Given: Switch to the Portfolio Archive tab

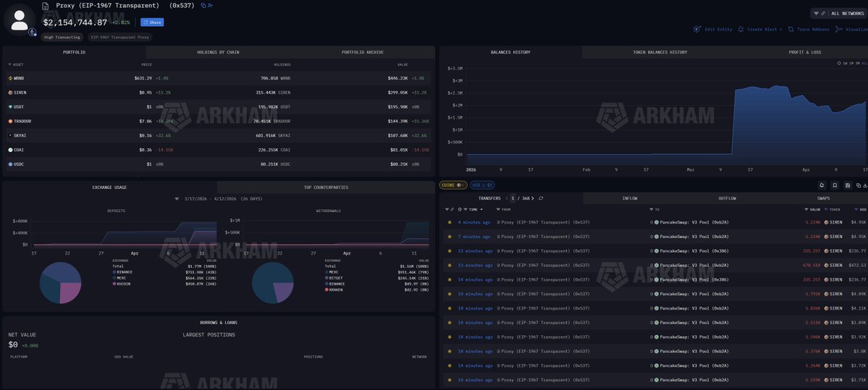Looking at the screenshot, I should [363, 52].
